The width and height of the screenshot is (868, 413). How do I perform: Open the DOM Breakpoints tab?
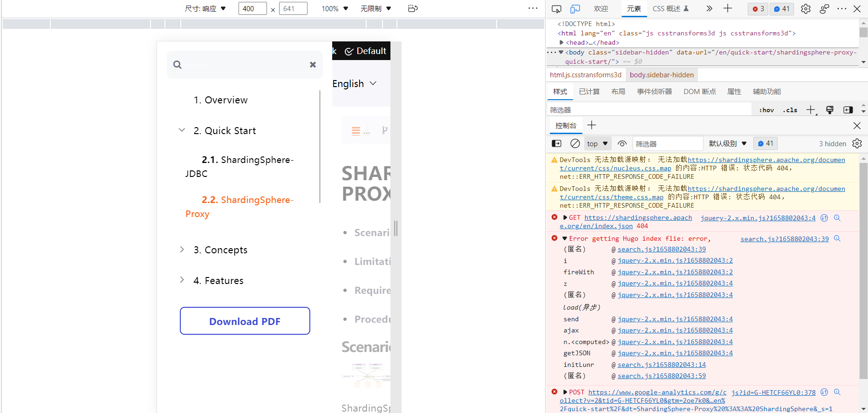[700, 92]
